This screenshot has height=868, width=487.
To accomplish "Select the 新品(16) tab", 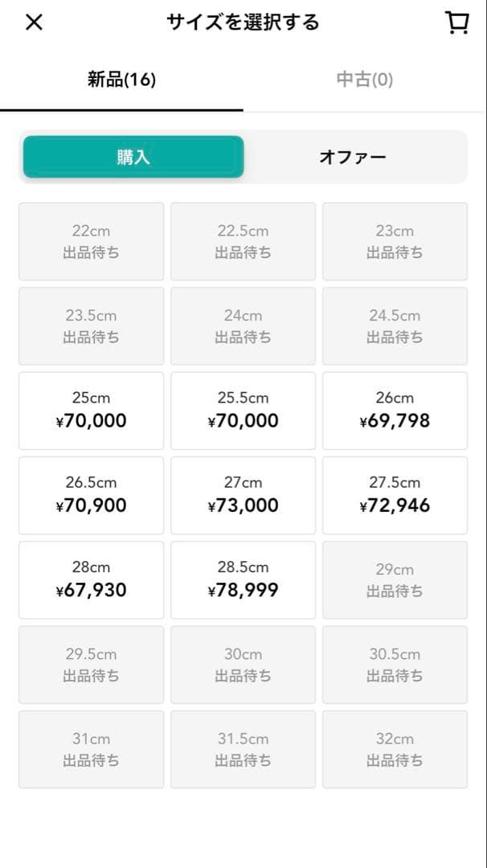I will [x=122, y=80].
